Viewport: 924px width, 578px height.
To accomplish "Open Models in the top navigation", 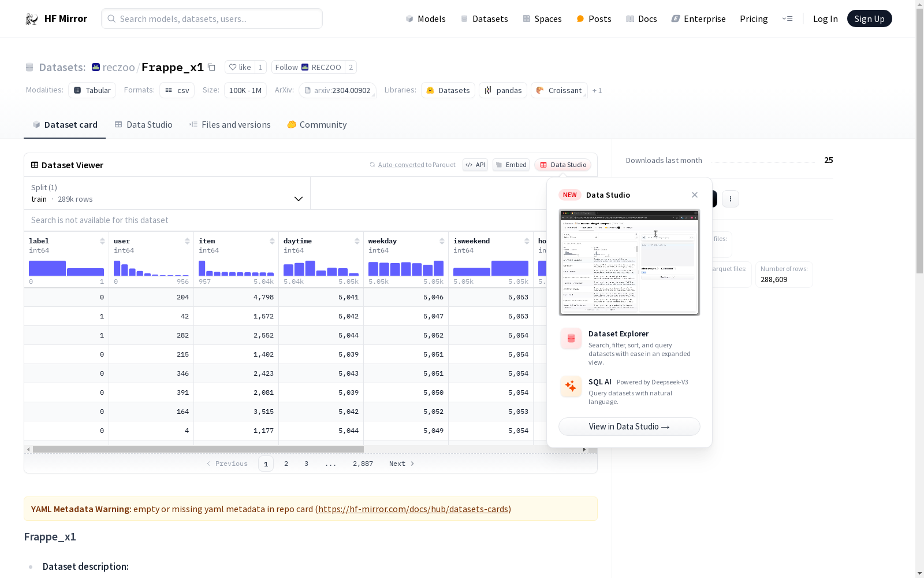I will (426, 19).
